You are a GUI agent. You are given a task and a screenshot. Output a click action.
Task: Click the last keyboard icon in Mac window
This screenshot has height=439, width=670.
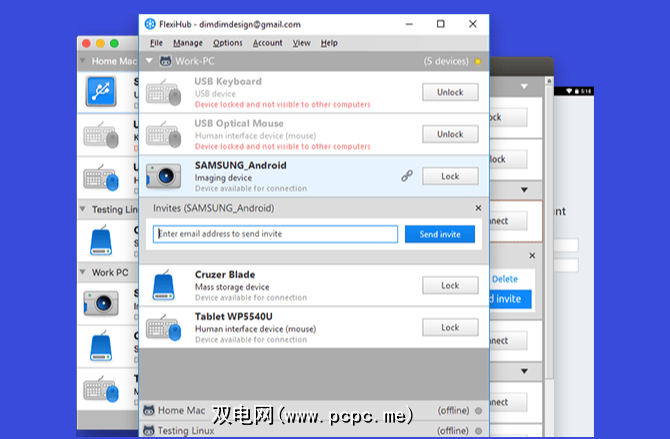click(101, 389)
